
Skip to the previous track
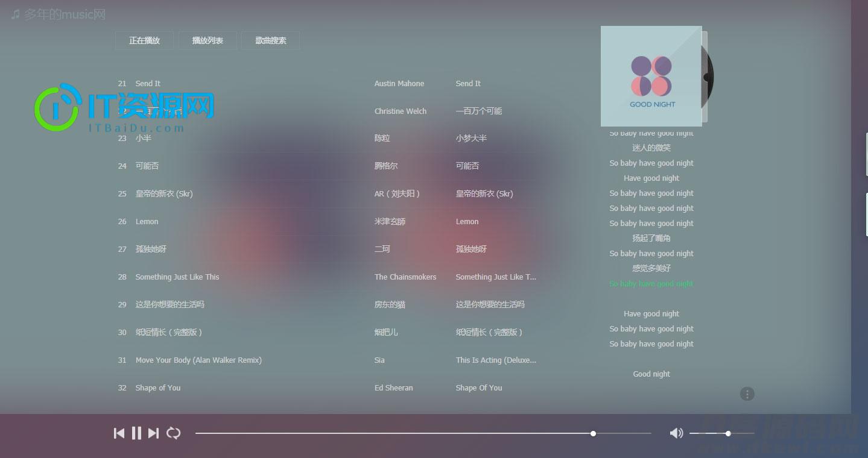(x=119, y=433)
